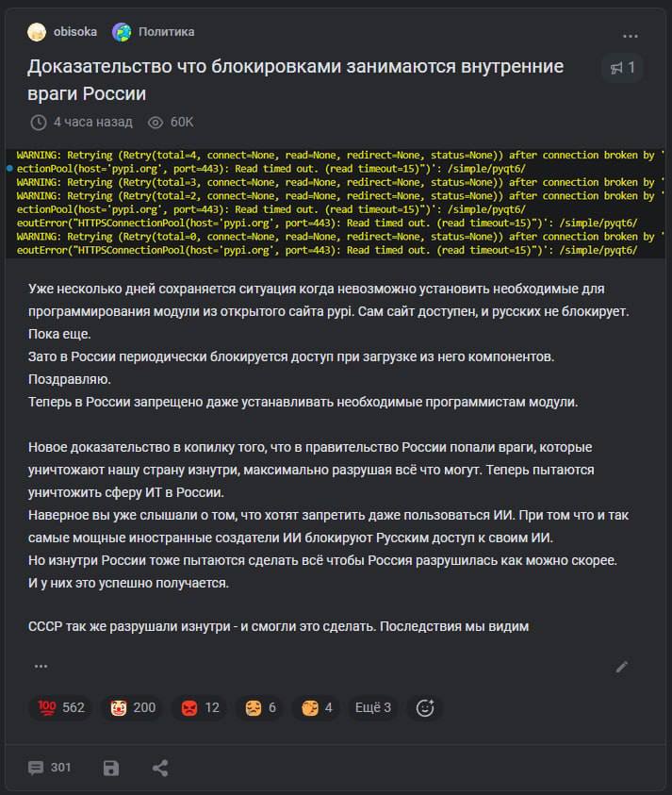Expand the truncated post text ellipsis
Screen dimensions: 672x795
[41, 666]
